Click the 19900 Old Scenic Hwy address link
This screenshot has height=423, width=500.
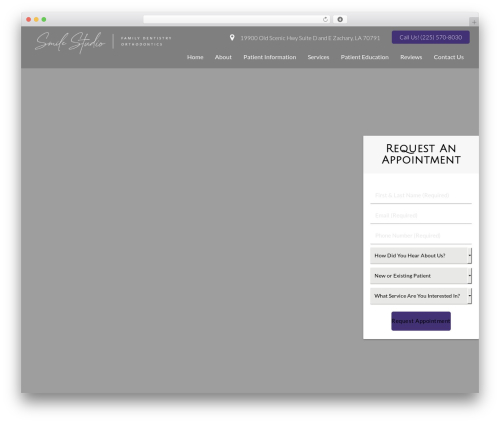pos(310,38)
